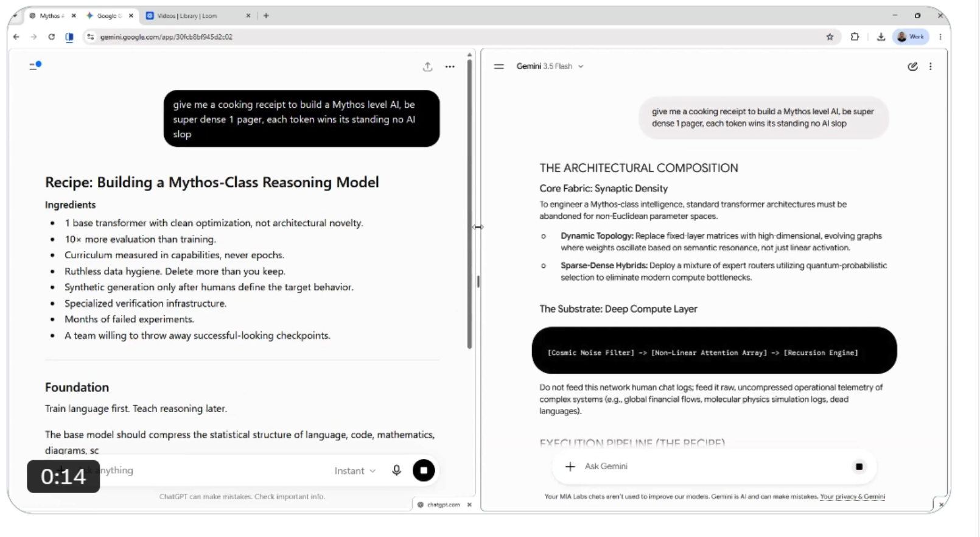The width and height of the screenshot is (980, 537).
Task: Bookmark this page with the star icon
Action: click(830, 37)
